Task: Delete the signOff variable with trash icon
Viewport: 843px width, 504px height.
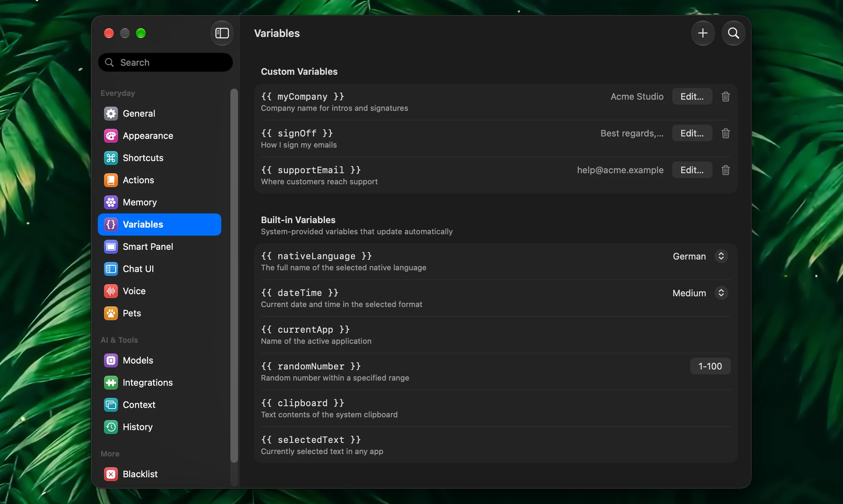Action: tap(725, 133)
